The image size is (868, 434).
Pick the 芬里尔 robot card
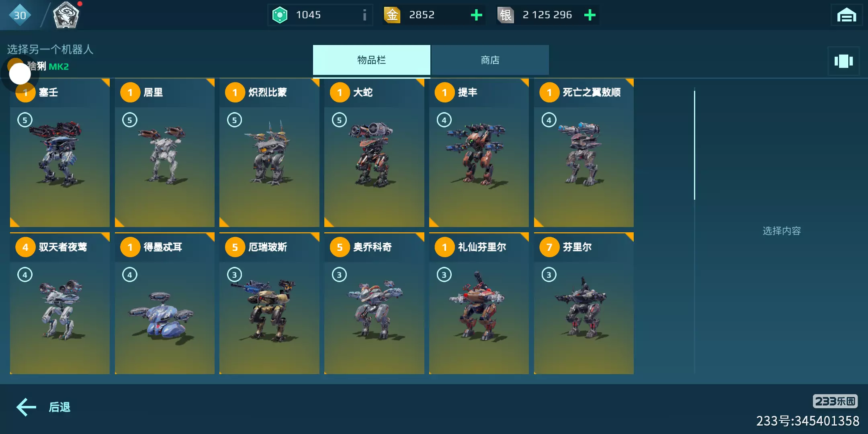tap(584, 303)
